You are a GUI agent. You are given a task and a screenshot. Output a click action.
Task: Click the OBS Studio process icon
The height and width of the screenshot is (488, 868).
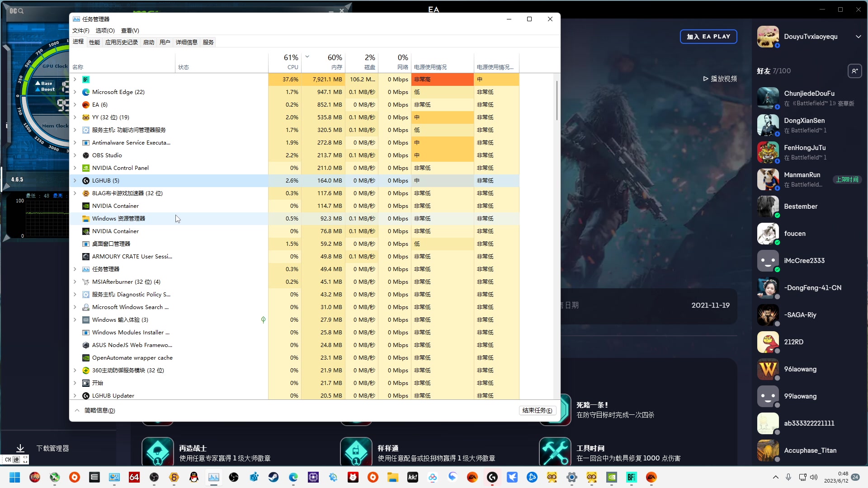pyautogui.click(x=86, y=155)
